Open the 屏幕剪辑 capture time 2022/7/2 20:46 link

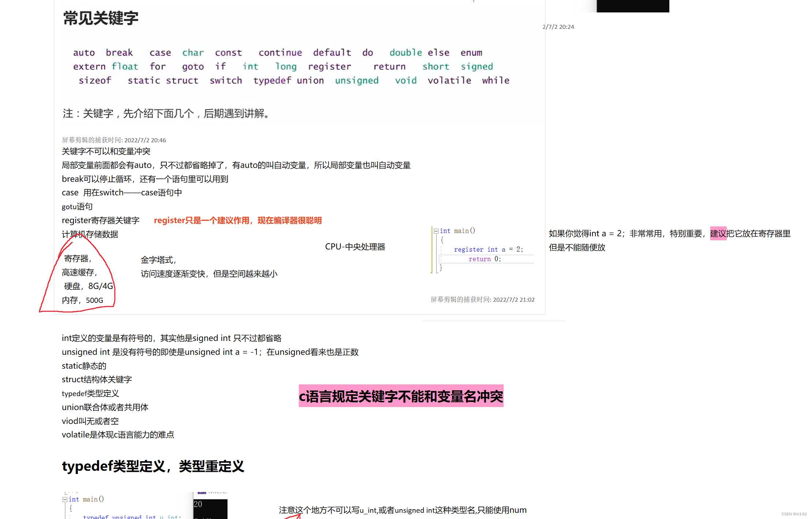coord(113,140)
